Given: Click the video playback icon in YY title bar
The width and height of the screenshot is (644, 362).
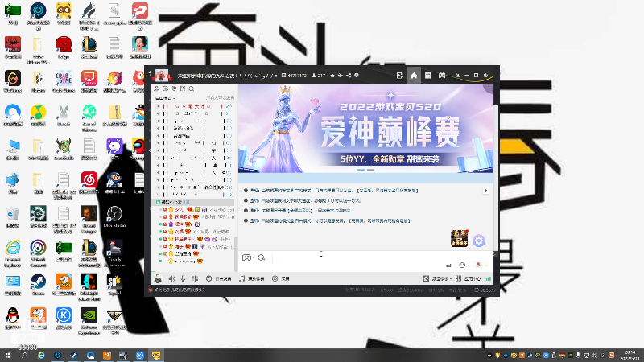Looking at the screenshot, I should [399, 76].
